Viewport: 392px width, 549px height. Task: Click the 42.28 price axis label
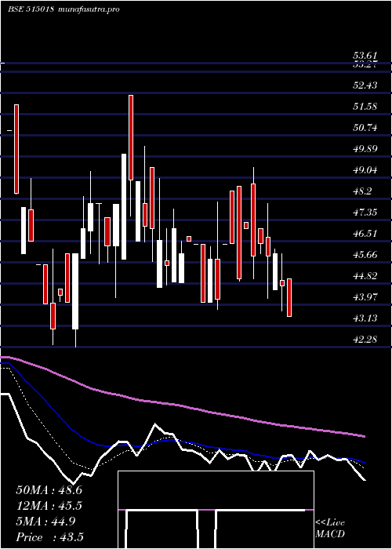[365, 340]
